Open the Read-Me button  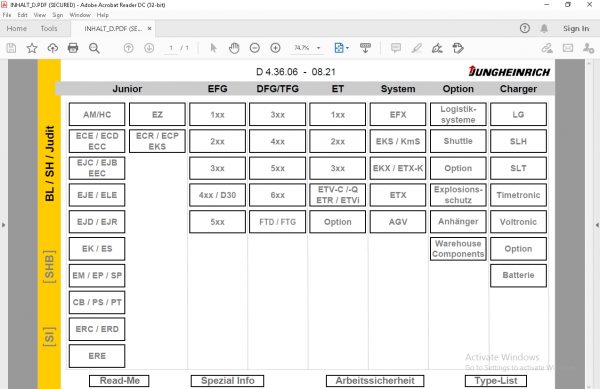coord(119,381)
